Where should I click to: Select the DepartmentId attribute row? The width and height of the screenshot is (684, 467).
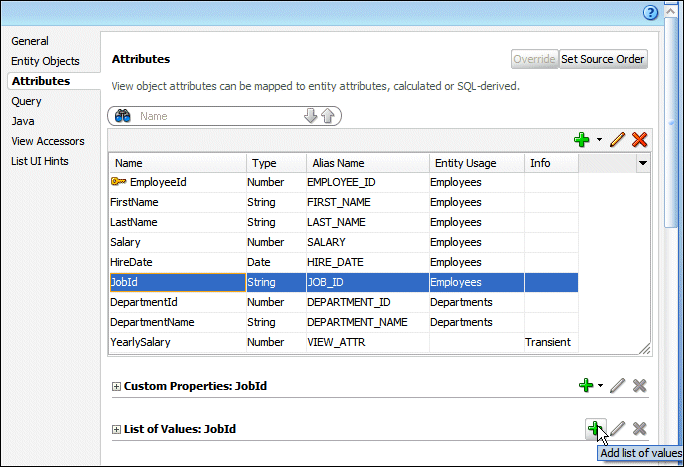coord(344,302)
